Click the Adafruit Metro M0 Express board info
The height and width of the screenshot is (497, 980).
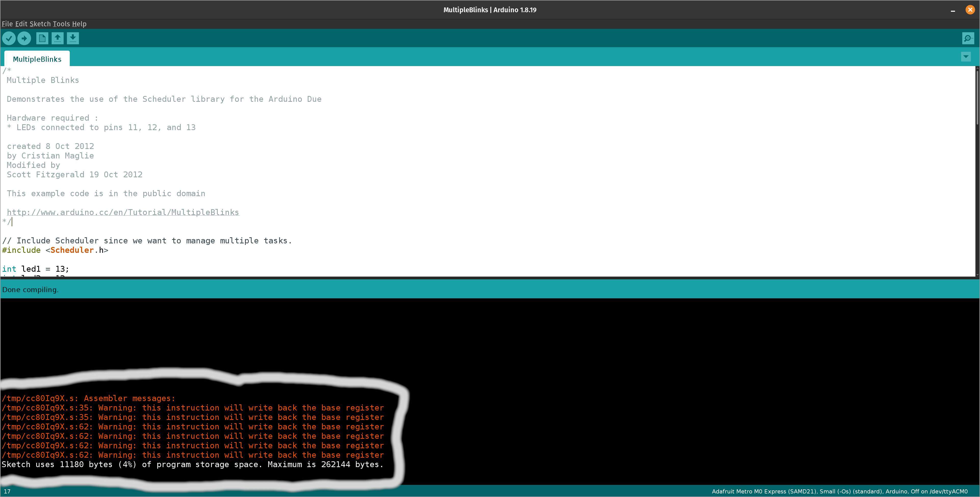840,491
